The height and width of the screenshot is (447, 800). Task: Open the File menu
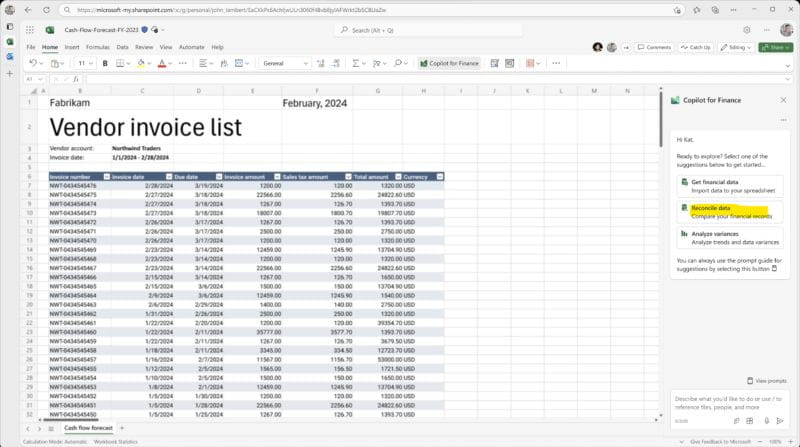tap(31, 47)
